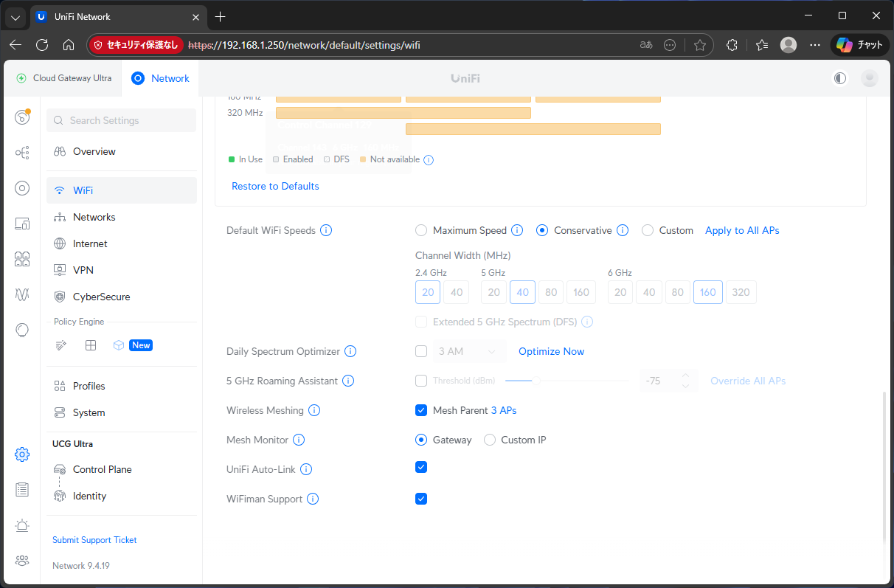Open the client devices icon in sidebar
The height and width of the screenshot is (588, 894).
(x=22, y=224)
